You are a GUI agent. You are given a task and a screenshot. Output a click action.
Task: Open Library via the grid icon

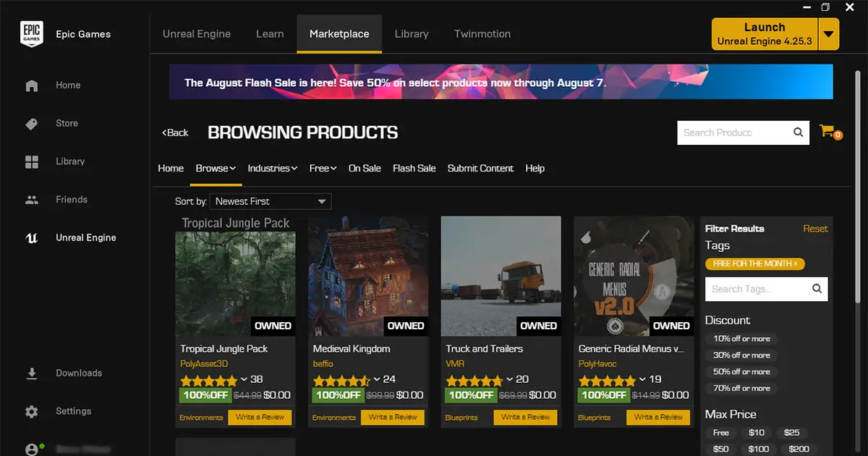click(32, 161)
